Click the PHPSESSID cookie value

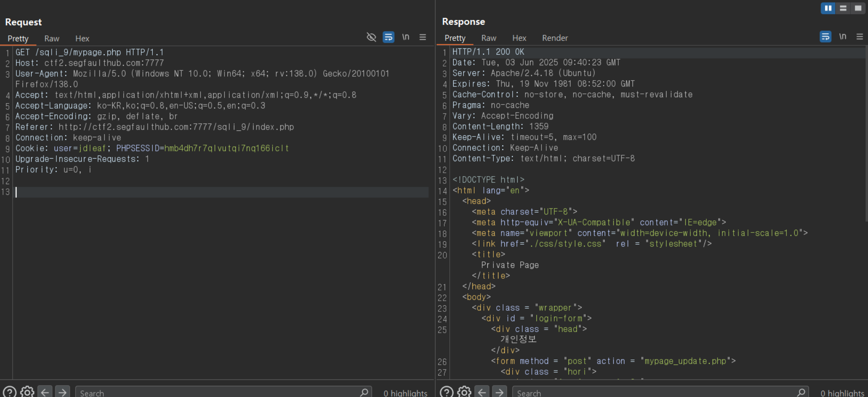tap(227, 148)
